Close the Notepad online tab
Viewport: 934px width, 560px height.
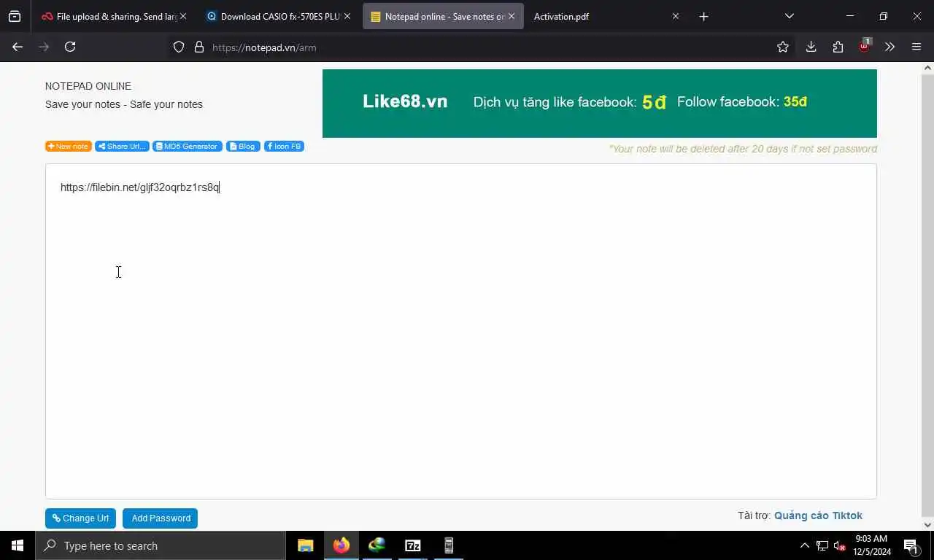(x=511, y=16)
